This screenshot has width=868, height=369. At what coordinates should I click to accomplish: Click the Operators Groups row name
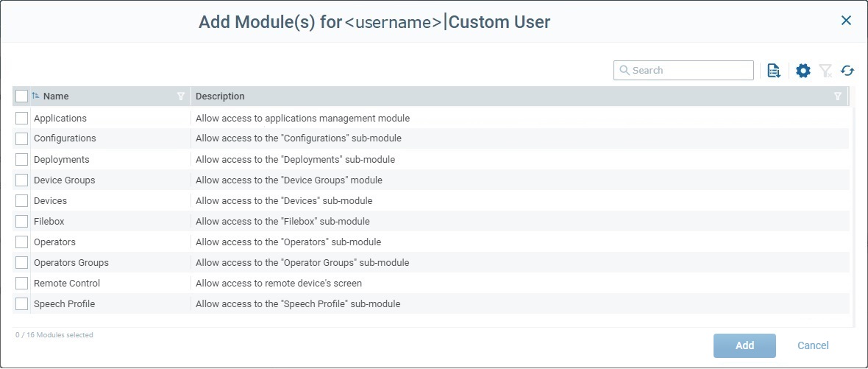71,262
